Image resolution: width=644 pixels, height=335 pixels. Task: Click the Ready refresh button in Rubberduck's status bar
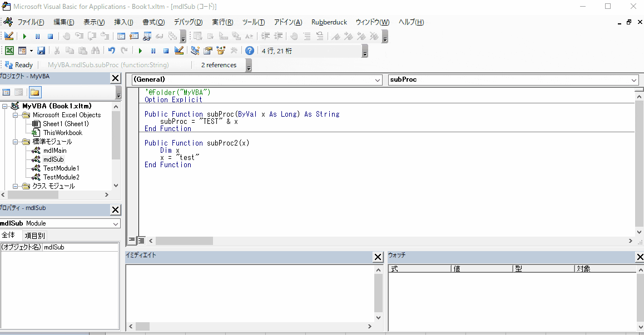(8, 64)
